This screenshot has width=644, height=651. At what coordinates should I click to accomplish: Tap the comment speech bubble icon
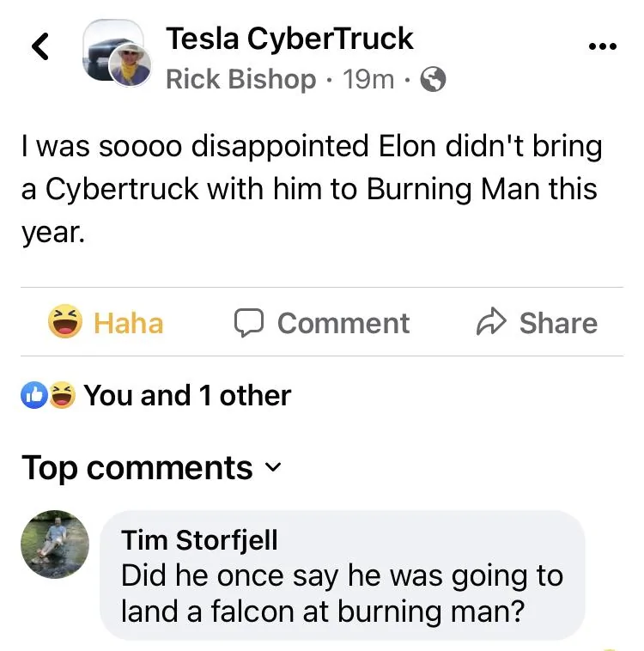tap(248, 323)
